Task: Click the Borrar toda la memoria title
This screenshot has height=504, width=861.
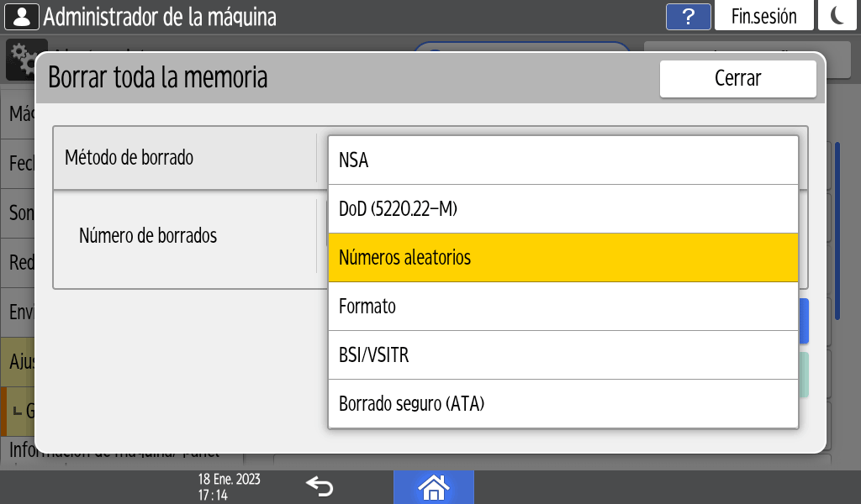Action: click(158, 78)
